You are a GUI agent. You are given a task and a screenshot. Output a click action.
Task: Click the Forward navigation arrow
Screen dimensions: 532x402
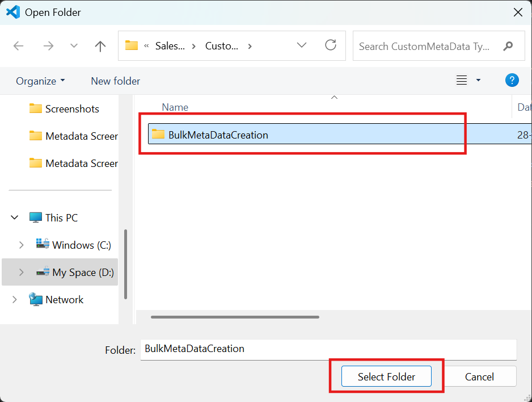48,46
